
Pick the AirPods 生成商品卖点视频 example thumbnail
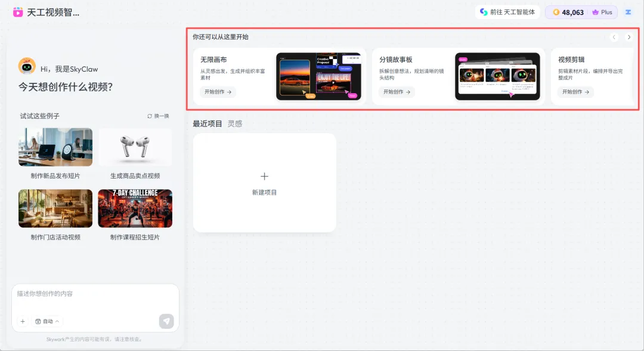click(x=135, y=147)
